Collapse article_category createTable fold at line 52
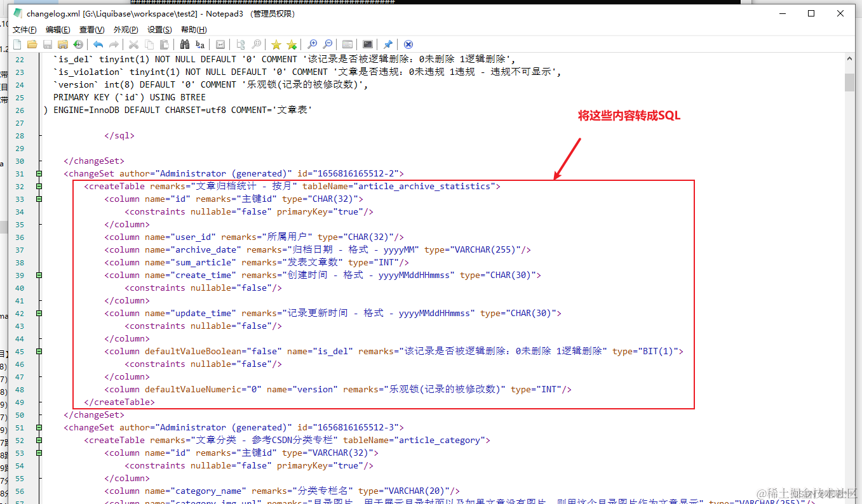 39,440
